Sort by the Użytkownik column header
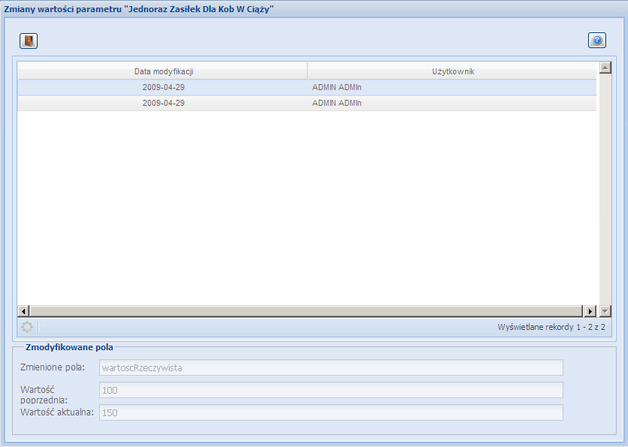Viewport: 628px width, 447px height. coord(452,71)
